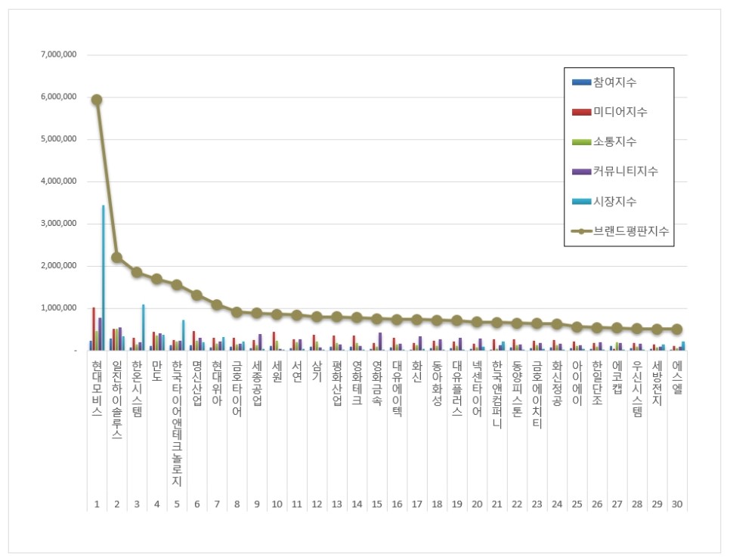The image size is (730, 560).
Task: Click the 4,000,000 y-axis label
Action: [59, 181]
